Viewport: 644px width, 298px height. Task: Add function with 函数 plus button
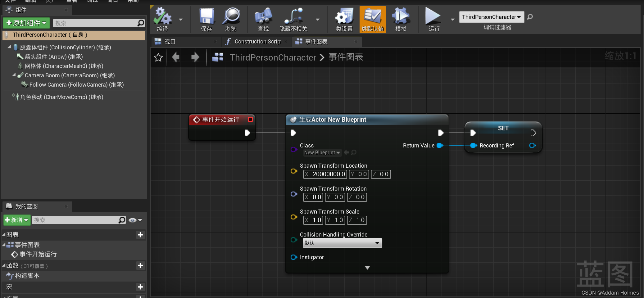[x=140, y=265]
